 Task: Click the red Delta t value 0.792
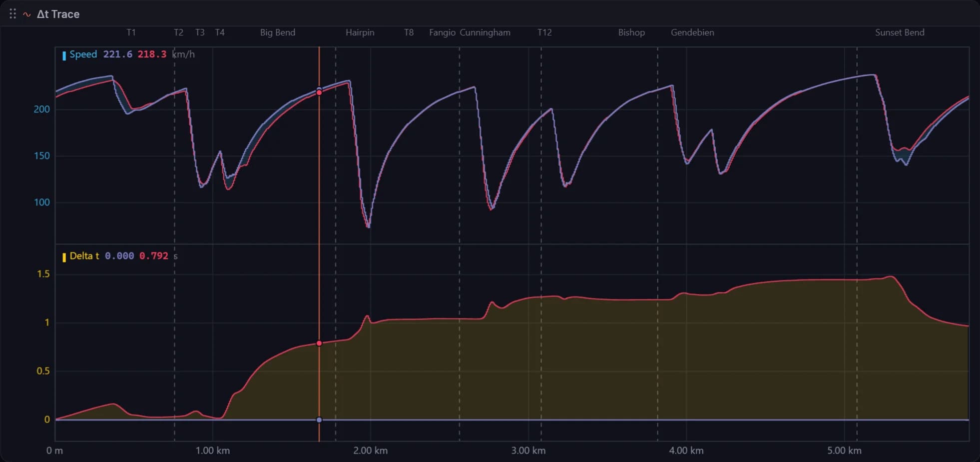154,256
